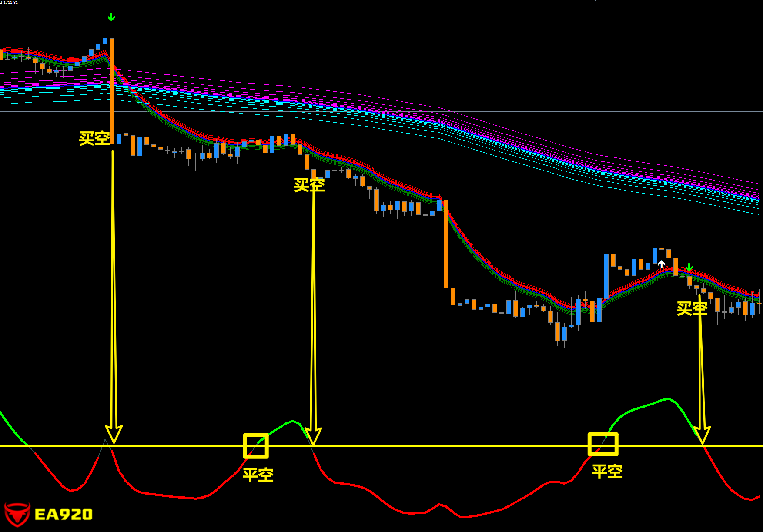Select the rightmost 买空 label

click(x=692, y=308)
